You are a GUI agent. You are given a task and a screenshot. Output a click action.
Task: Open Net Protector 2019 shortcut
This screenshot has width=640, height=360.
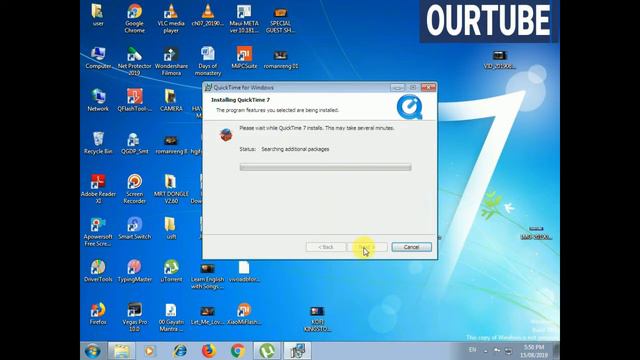pos(134,61)
